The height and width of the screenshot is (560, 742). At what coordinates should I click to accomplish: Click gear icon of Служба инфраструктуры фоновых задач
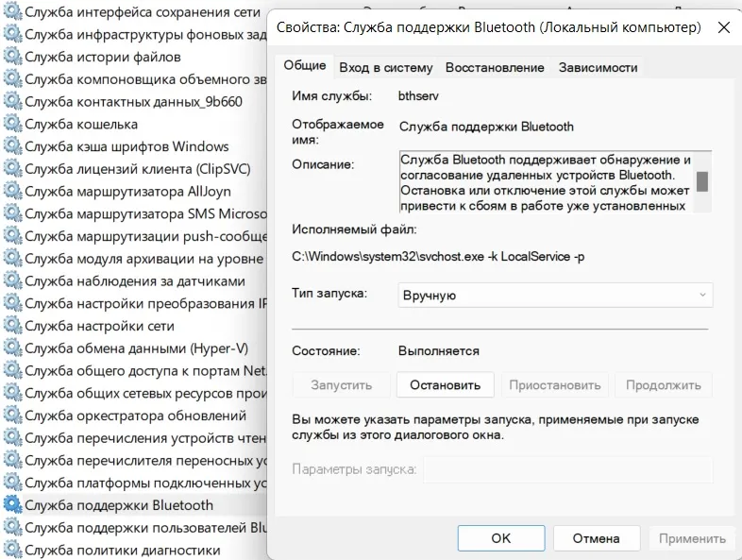(13, 34)
